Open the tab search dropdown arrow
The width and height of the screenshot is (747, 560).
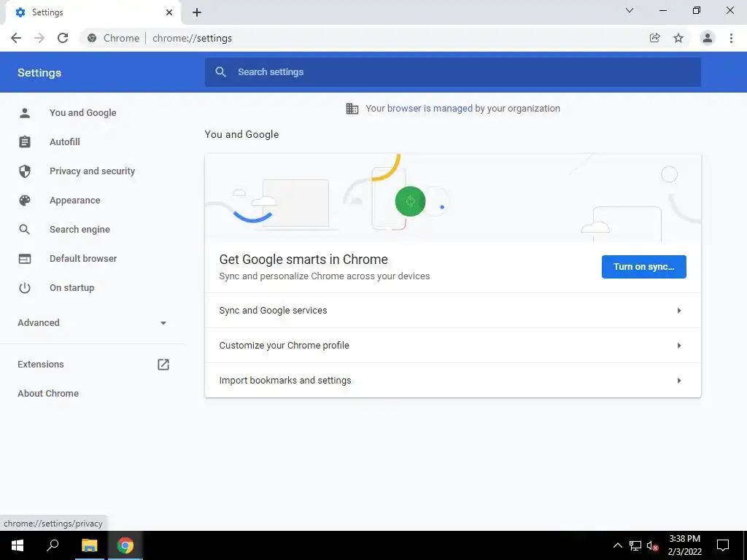click(x=630, y=10)
